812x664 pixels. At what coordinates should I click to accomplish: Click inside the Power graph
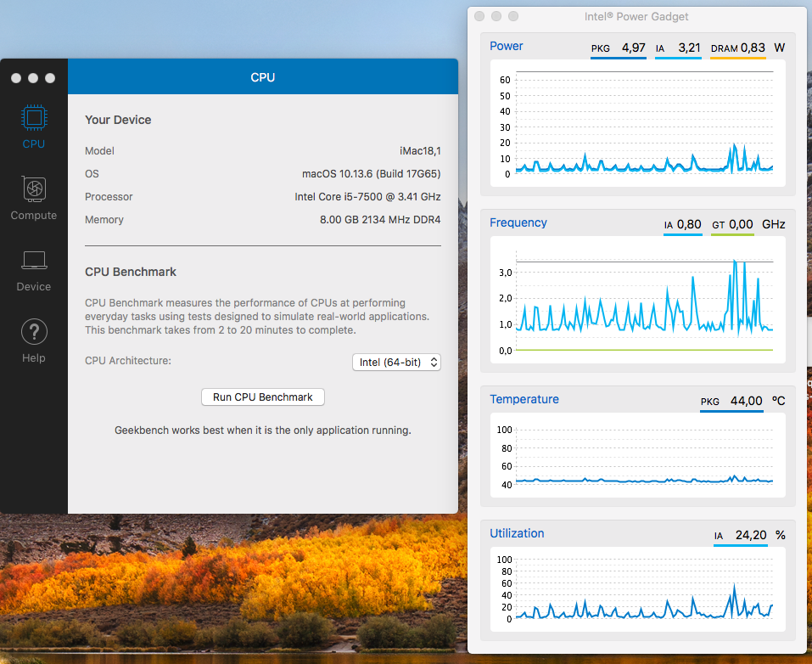point(638,123)
